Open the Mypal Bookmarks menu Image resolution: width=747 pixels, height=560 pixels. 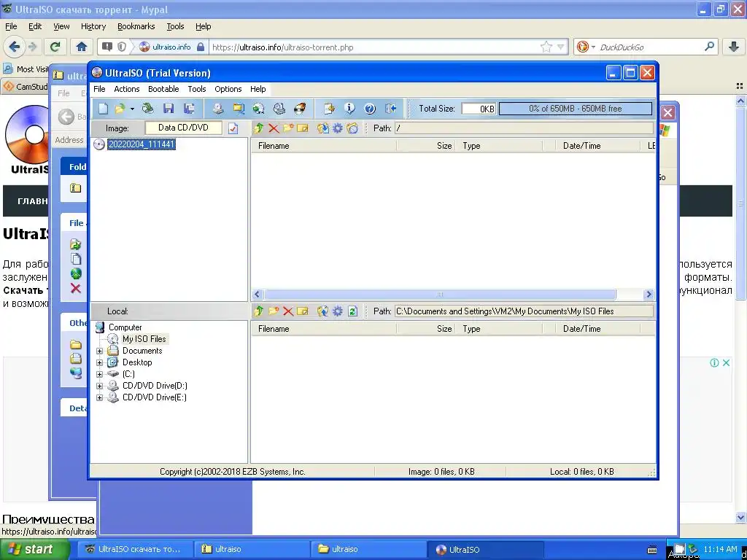click(x=136, y=27)
